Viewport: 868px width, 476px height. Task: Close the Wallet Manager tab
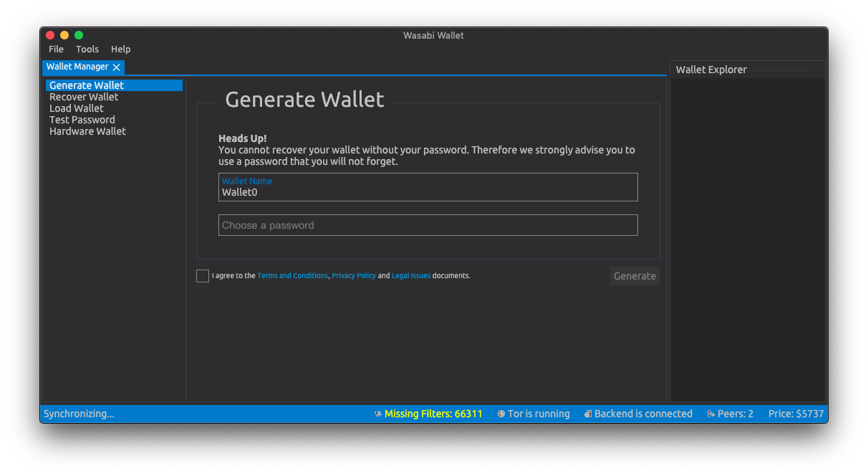pyautogui.click(x=116, y=67)
